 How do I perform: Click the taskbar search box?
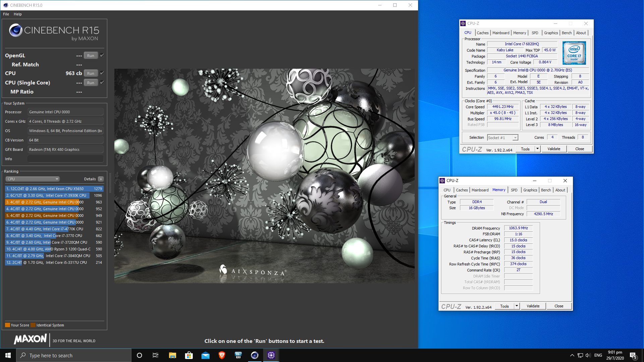point(74,355)
